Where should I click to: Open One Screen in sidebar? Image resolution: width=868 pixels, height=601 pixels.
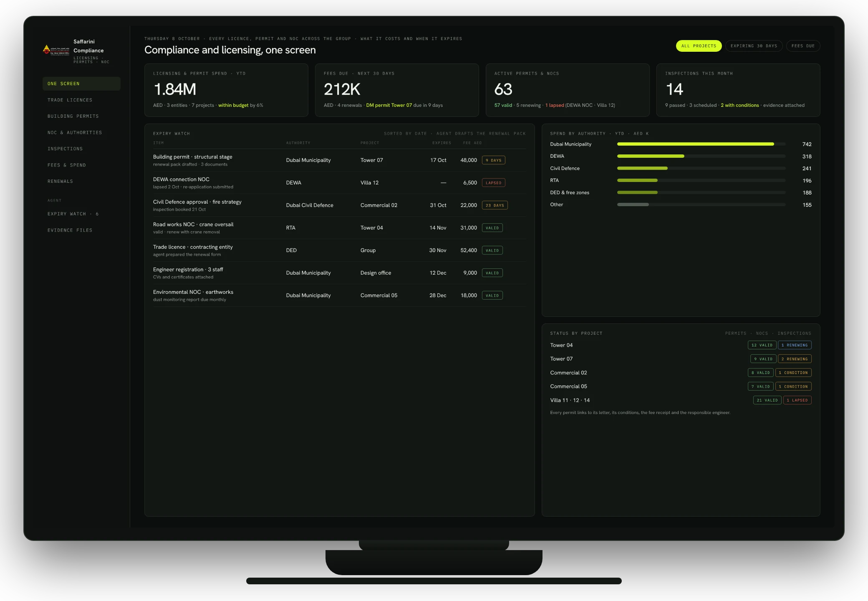[81, 83]
